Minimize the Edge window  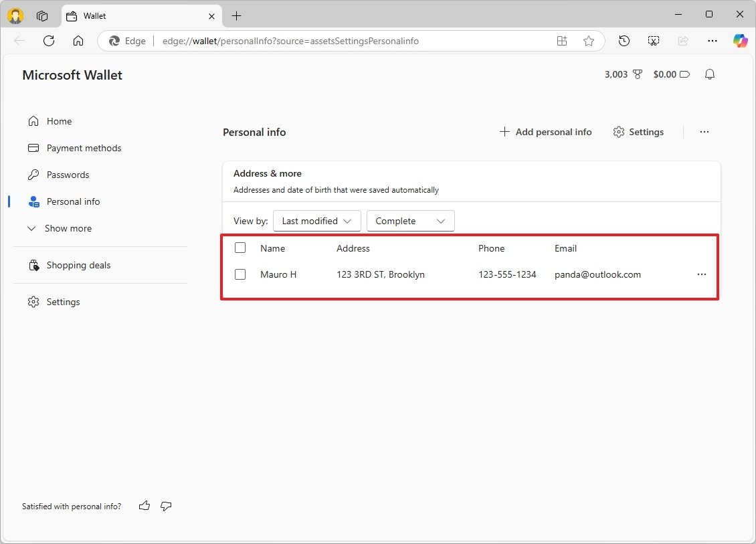[678, 14]
